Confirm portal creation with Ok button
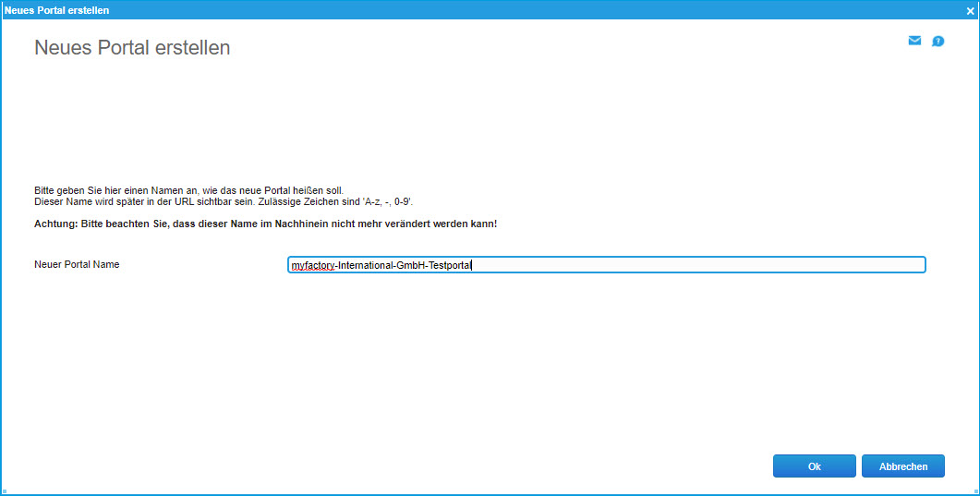980x496 pixels. coord(815,466)
